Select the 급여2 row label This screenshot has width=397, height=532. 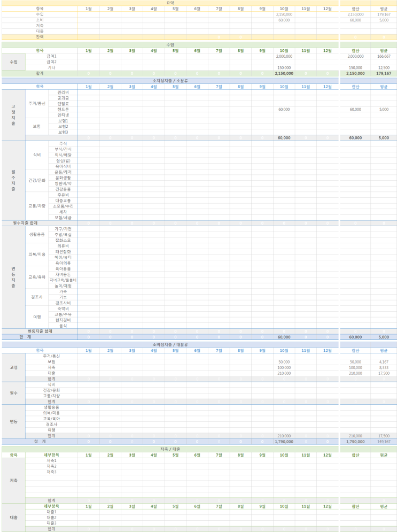point(51,62)
